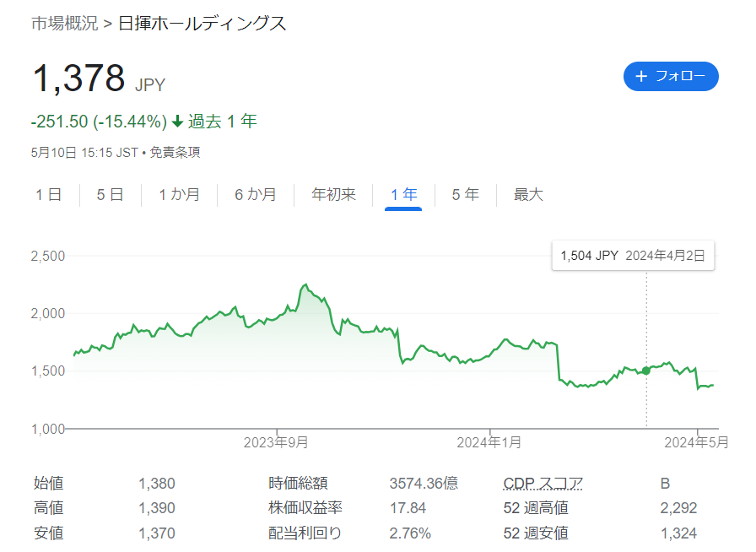Click the 2024年1月 axis label
The height and width of the screenshot is (552, 756).
click(x=489, y=442)
